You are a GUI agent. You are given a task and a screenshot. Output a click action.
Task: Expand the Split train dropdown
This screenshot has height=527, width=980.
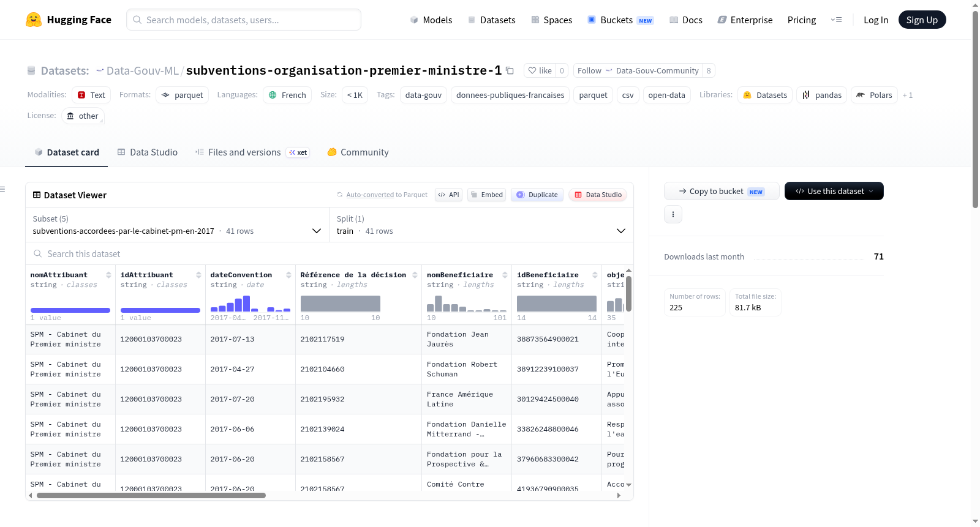pos(481,225)
